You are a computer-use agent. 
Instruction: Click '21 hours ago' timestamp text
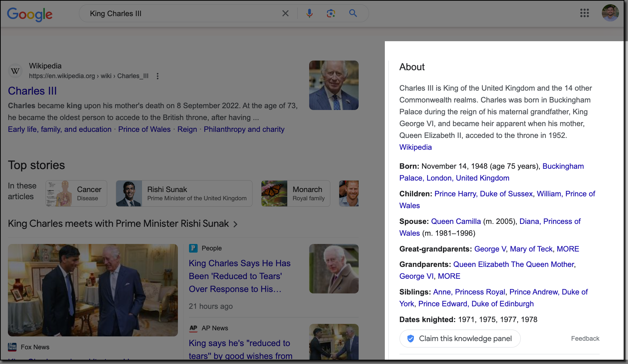click(211, 306)
